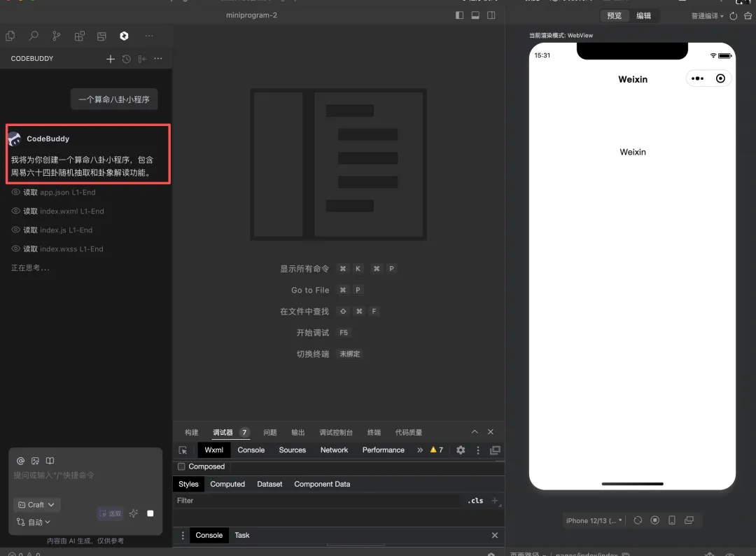Screen dimensions: 756x556
Task: Click the 7 warnings indicator in devtools
Action: pos(437,450)
